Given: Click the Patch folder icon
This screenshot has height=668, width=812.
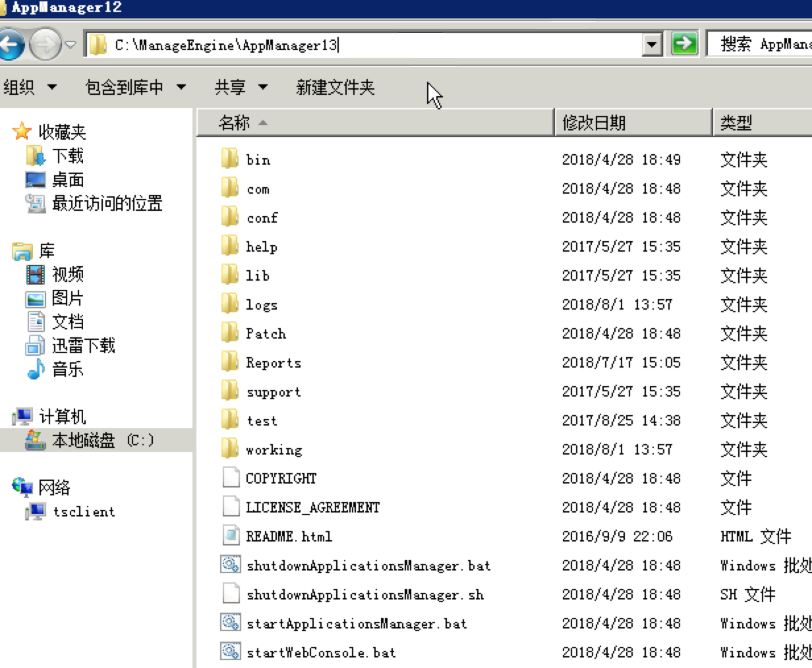Looking at the screenshot, I should point(230,332).
